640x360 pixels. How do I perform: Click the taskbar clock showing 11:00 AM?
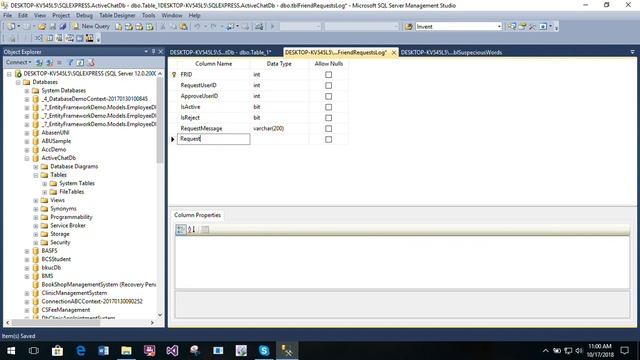pyautogui.click(x=600, y=350)
